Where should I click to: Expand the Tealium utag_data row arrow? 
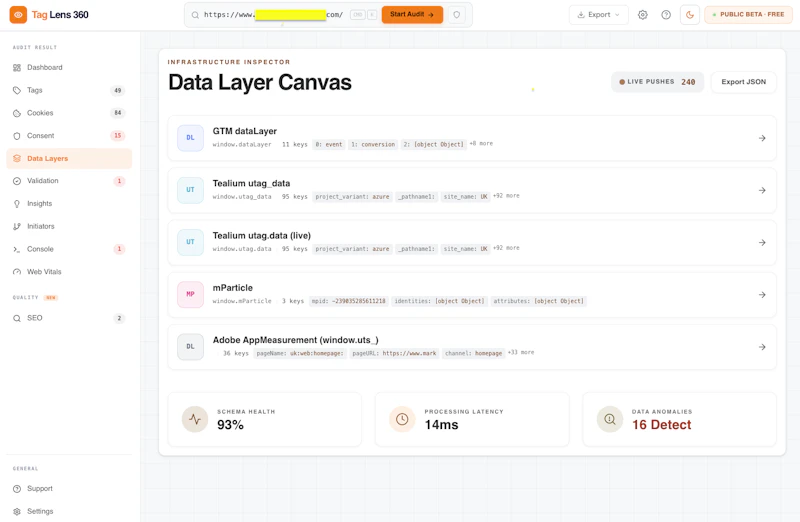(x=762, y=190)
